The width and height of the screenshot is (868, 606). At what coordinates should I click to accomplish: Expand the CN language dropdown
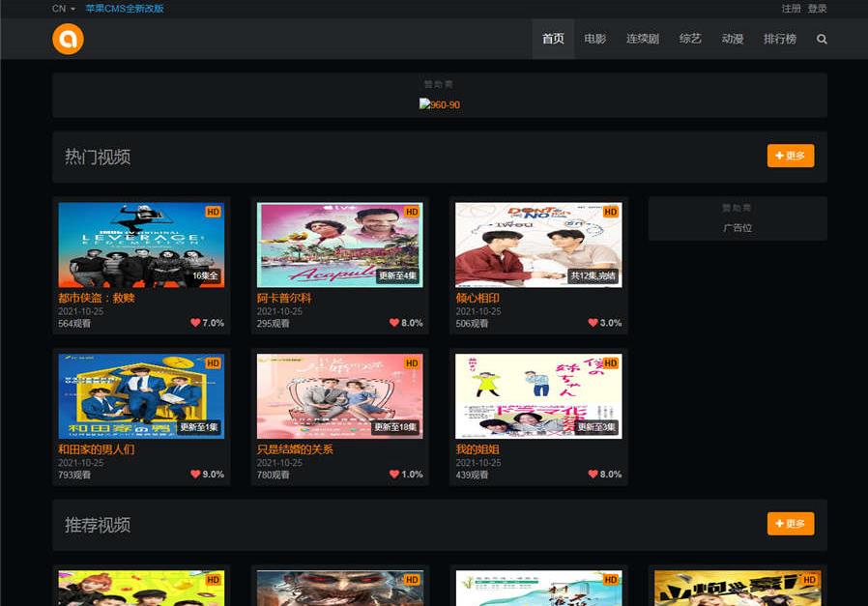coord(64,9)
